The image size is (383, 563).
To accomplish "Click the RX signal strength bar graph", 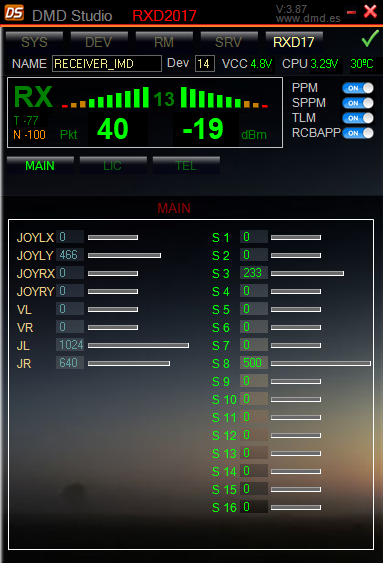I will pos(165,97).
